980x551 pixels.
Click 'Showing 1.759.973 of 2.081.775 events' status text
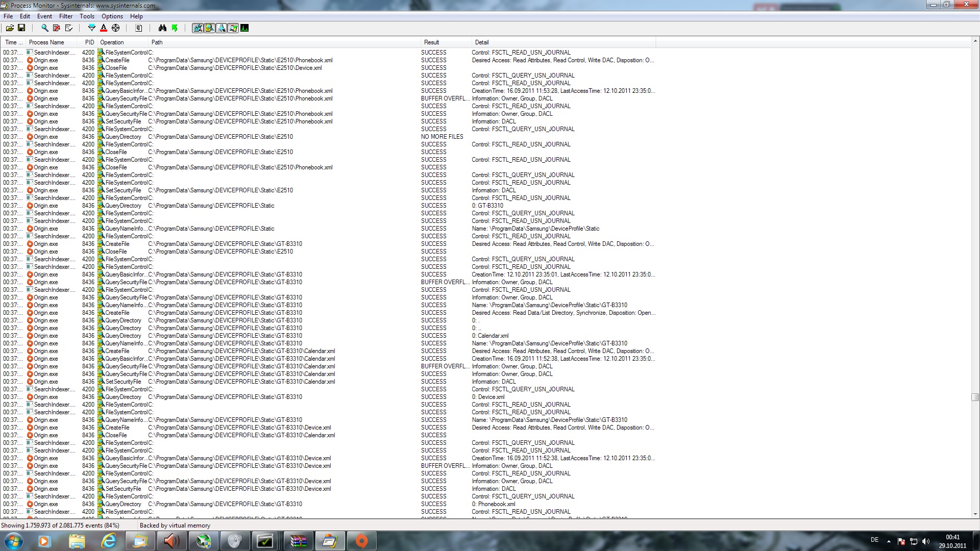60,525
